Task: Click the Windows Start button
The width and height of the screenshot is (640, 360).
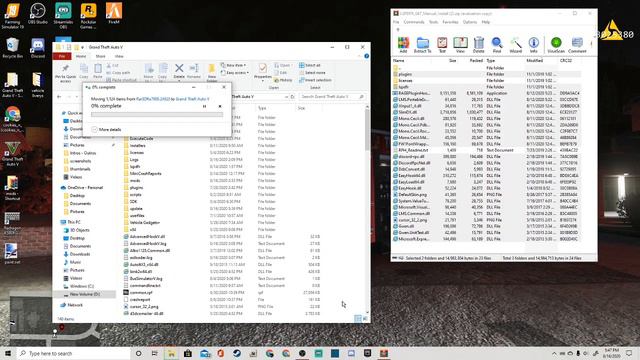Action: pos(8,353)
